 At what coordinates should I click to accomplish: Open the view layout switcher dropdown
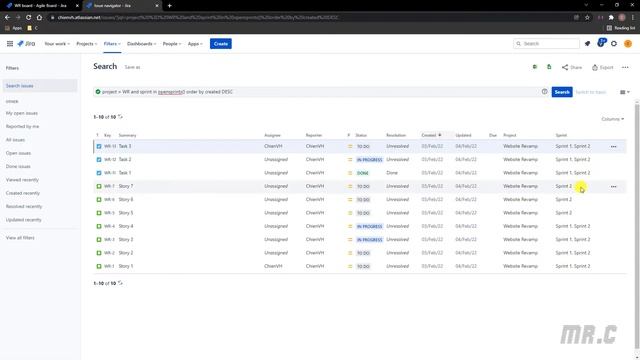pyautogui.click(x=624, y=92)
